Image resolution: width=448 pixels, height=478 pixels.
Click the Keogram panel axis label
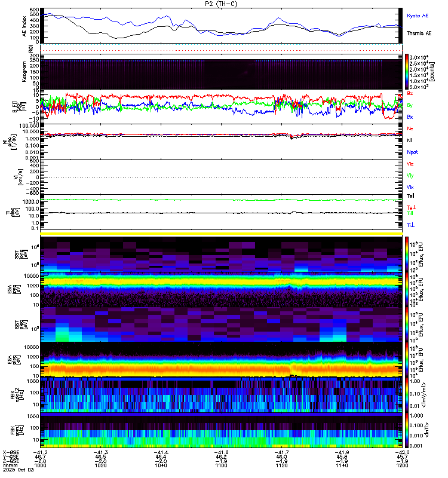click(x=24, y=72)
